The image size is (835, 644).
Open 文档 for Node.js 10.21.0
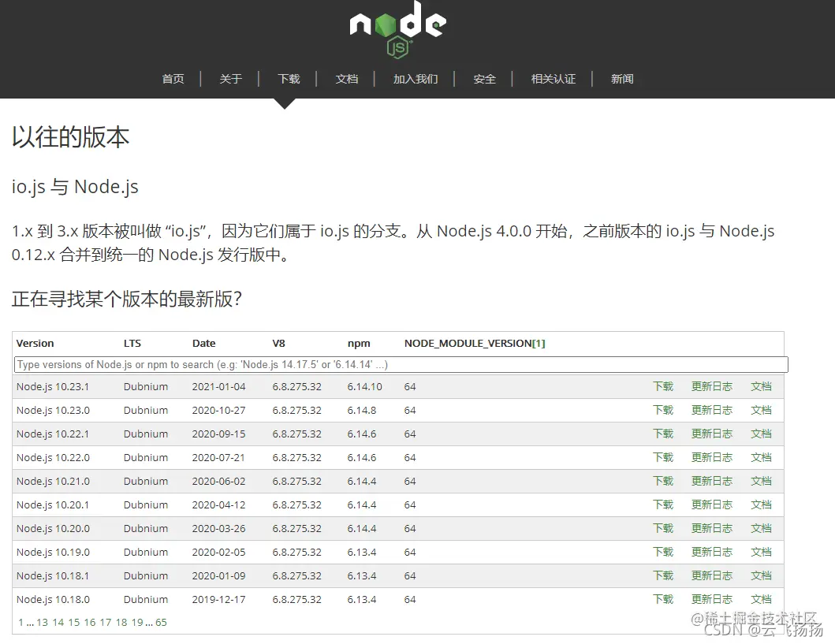coord(762,481)
